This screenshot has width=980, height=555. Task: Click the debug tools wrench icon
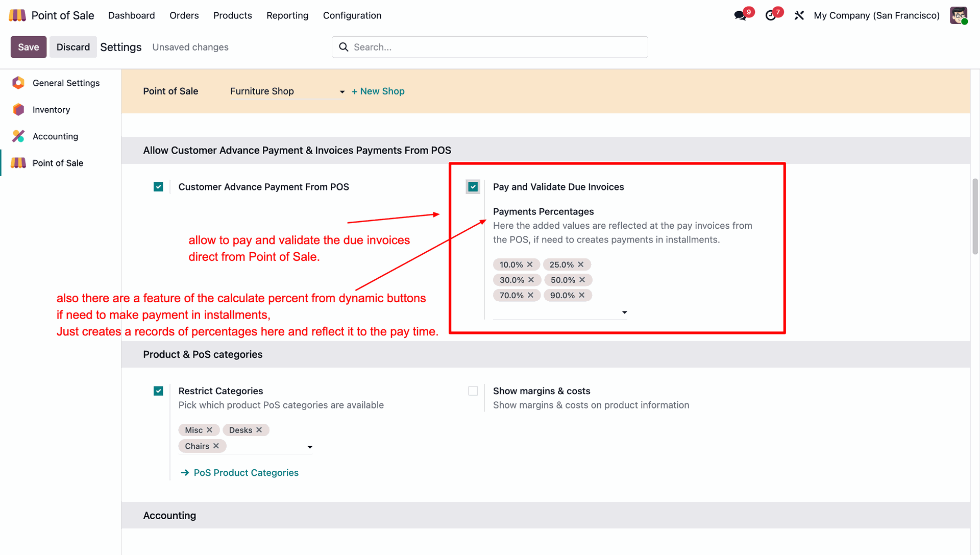[x=799, y=15]
